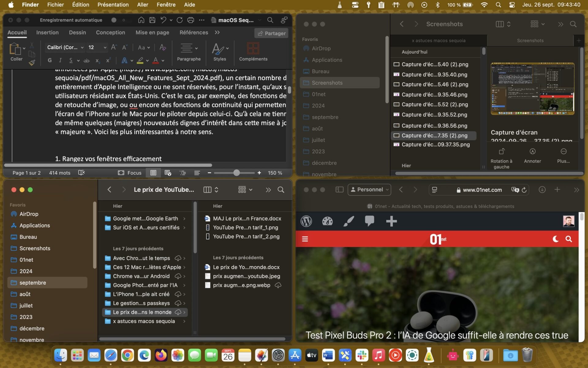
Task: Click the Focus mode icon in Word's status bar
Action: point(121,173)
